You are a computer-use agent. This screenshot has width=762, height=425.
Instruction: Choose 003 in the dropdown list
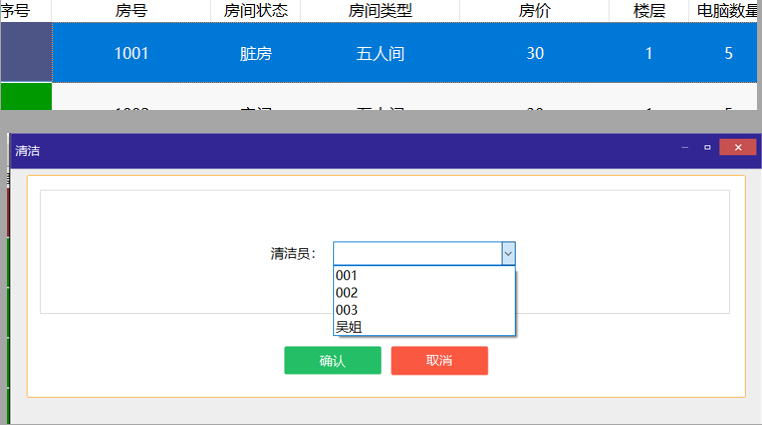coord(424,310)
